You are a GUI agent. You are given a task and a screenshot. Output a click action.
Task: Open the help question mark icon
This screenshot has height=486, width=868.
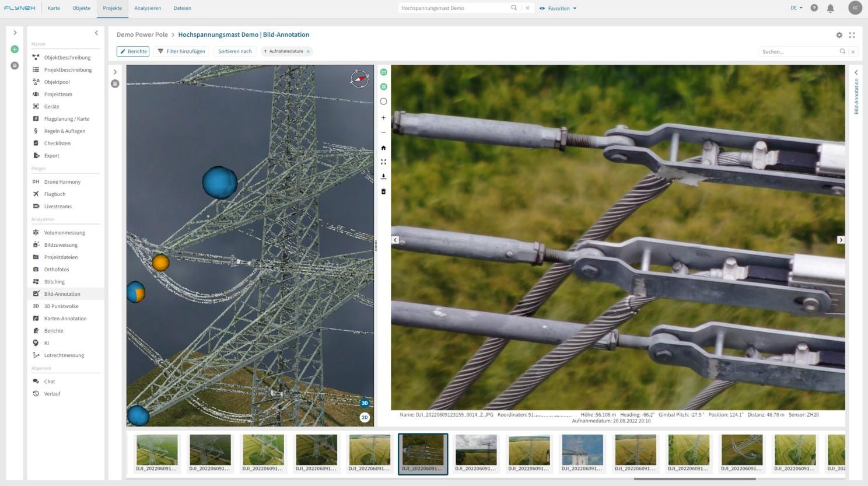click(x=814, y=8)
